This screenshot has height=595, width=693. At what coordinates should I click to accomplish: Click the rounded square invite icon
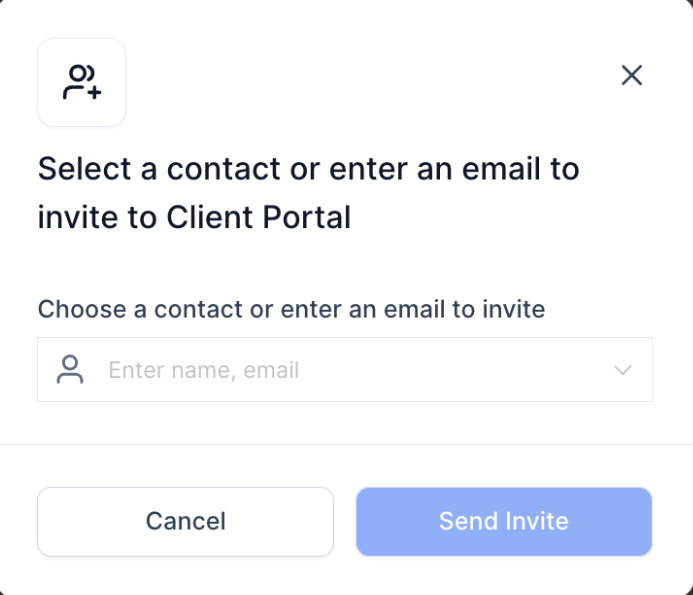[x=81, y=82]
